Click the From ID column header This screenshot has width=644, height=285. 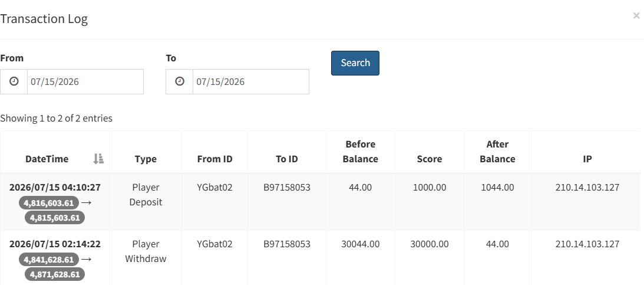click(x=215, y=159)
